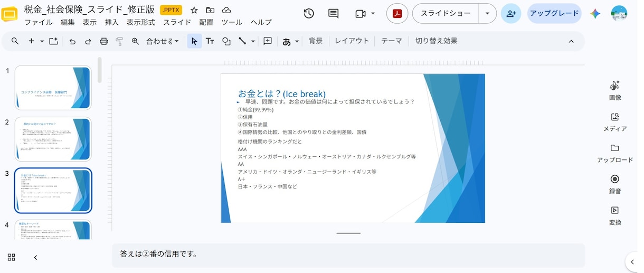The image size is (644, 273).
Task: Expand the line type dropdown arrow
Action: (253, 41)
